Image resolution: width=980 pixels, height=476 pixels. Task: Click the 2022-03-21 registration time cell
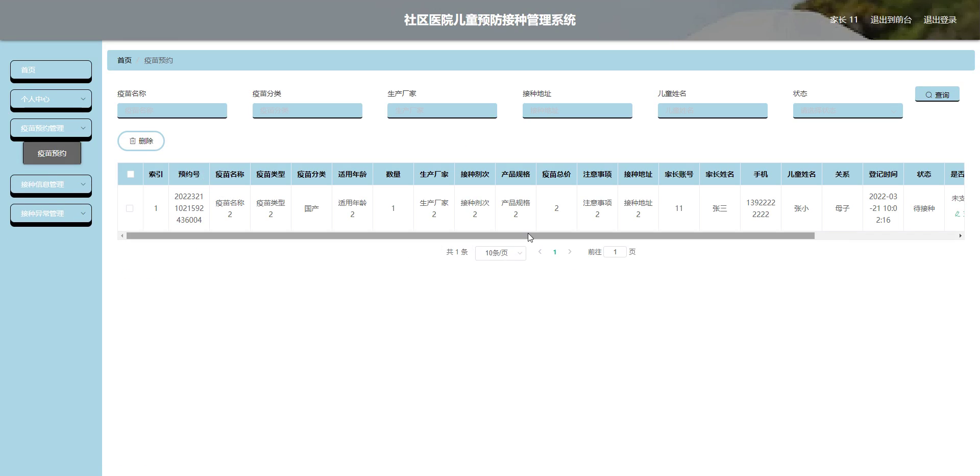point(883,208)
